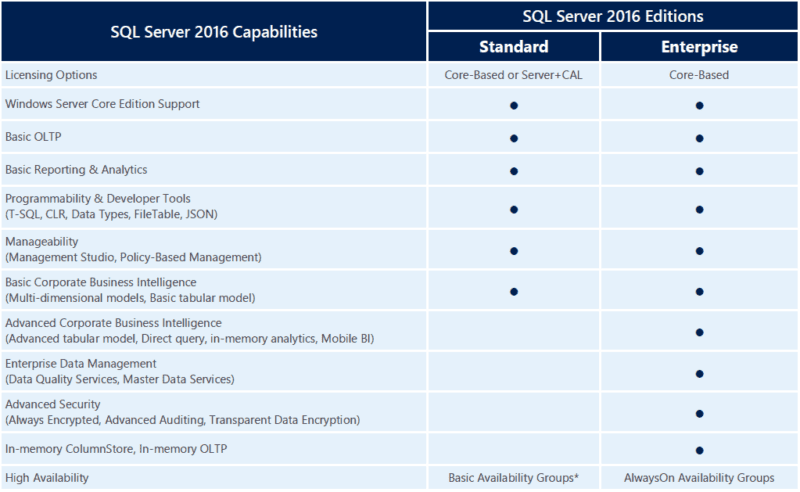Click Standard dot for Basic Corporate Business Intelligence
Viewport: 800px width, 492px height.
[514, 291]
